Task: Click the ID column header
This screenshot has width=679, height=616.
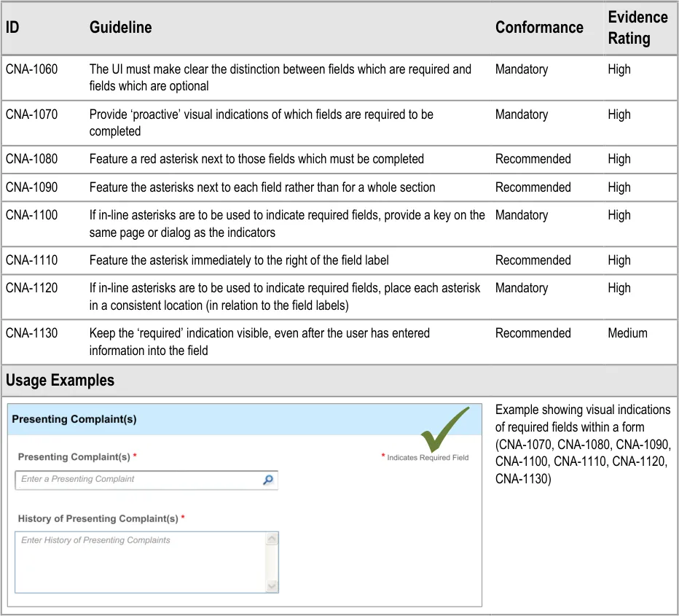Action: (x=12, y=28)
